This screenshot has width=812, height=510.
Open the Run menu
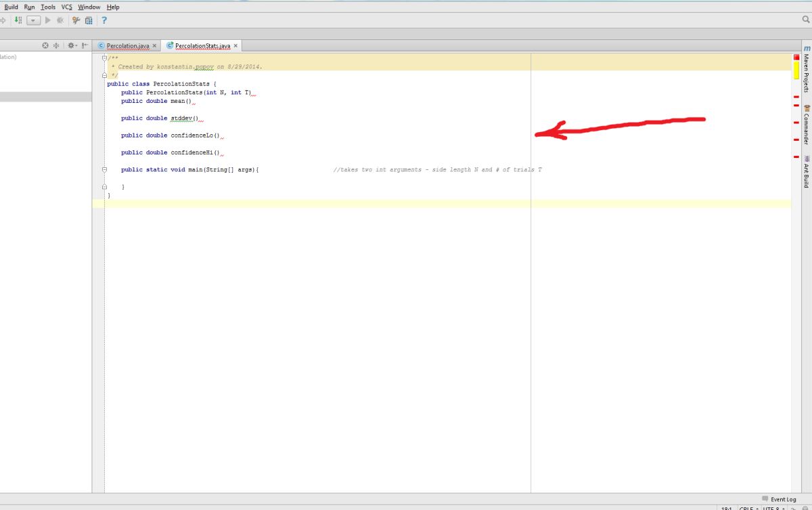click(29, 7)
